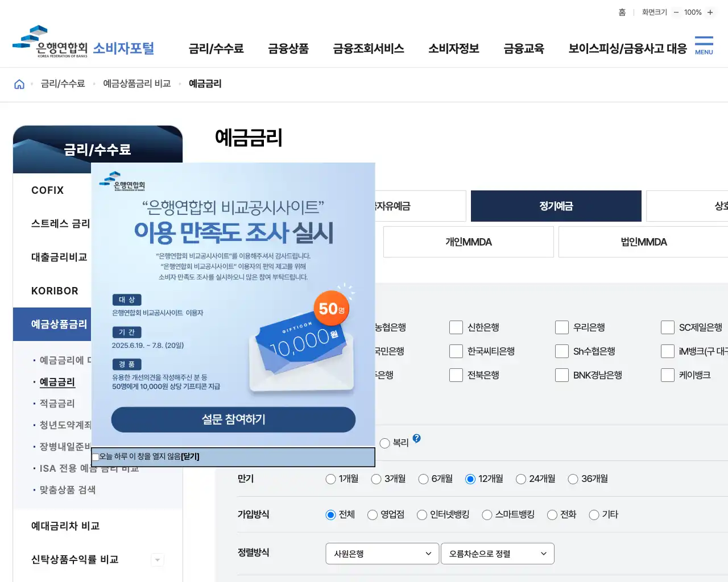
Task: Open 소비자정보 main menu
Action: 454,49
